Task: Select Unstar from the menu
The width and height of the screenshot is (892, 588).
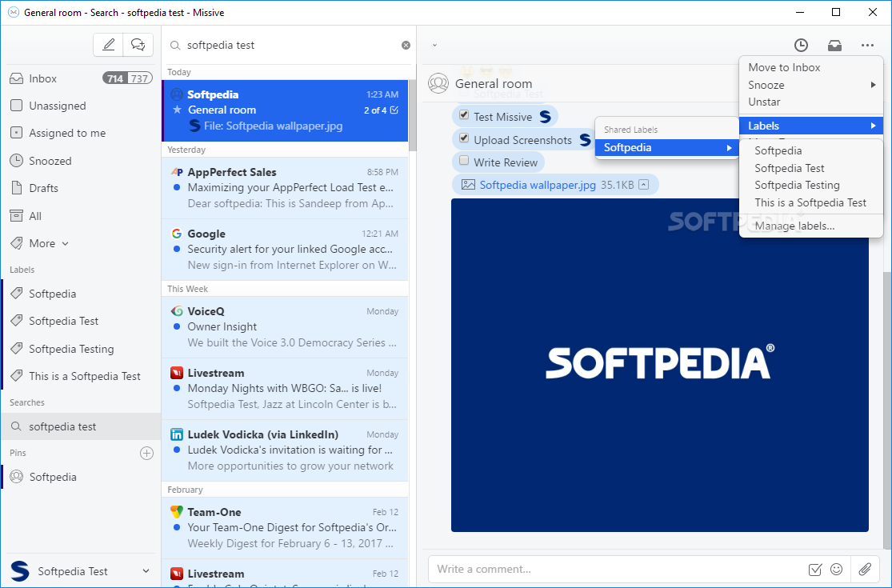Action: click(x=810, y=102)
